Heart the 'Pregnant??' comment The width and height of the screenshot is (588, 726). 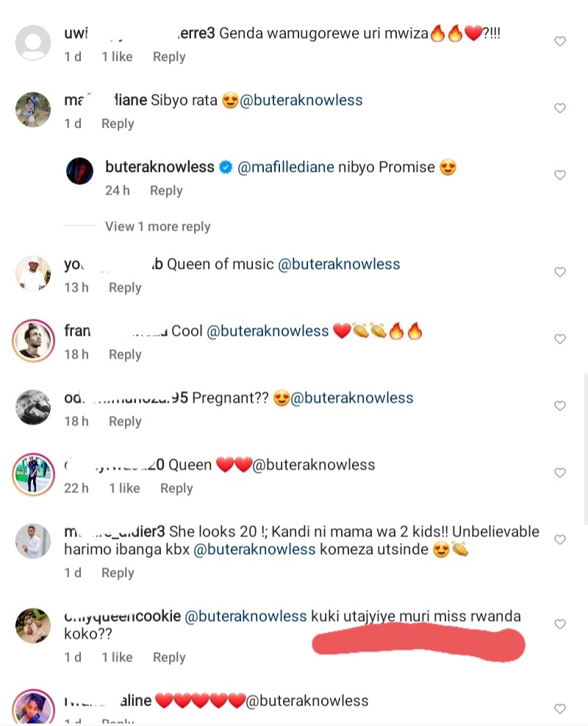tap(560, 406)
